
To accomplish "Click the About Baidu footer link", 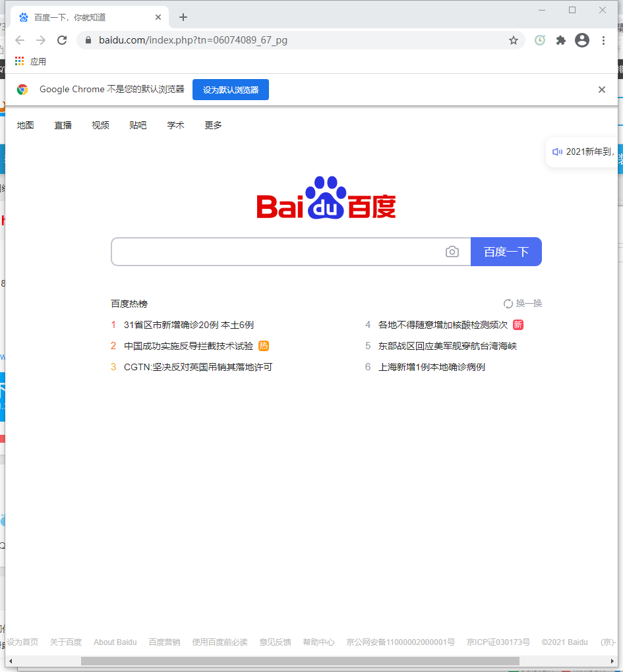I will tap(115, 642).
